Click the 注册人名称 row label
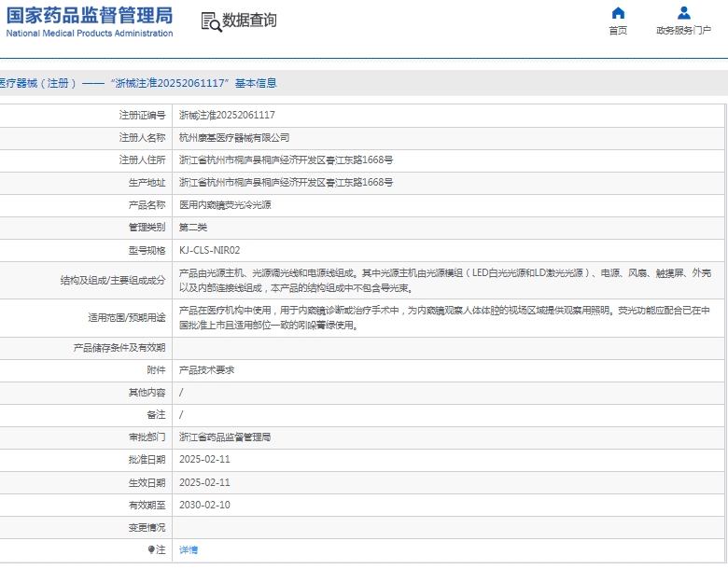The image size is (728, 569). point(142,138)
